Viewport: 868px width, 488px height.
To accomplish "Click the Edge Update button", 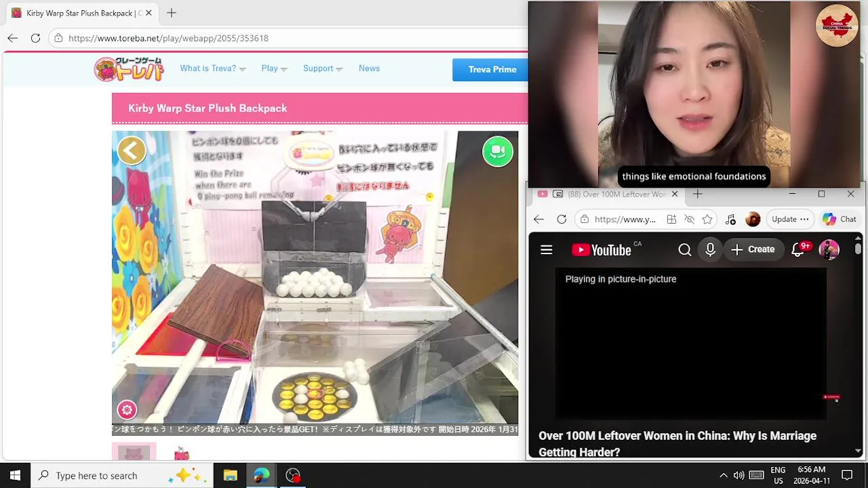I will 790,219.
